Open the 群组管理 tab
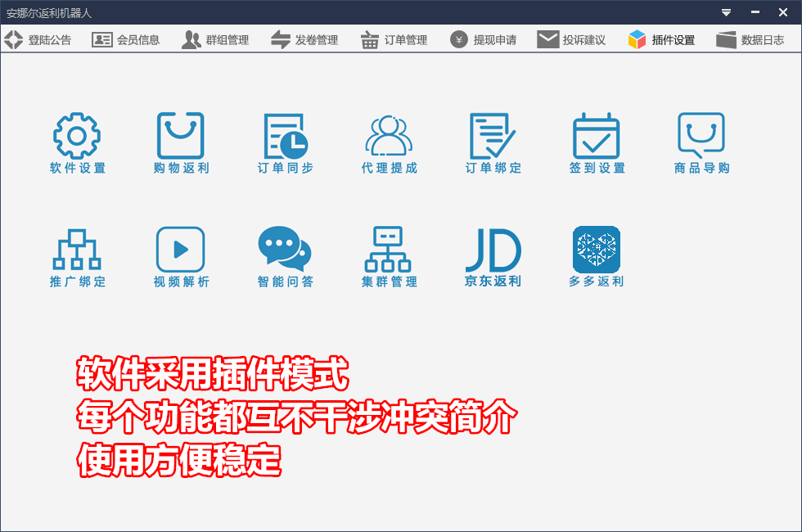Viewport: 802px width, 532px height. (215, 39)
